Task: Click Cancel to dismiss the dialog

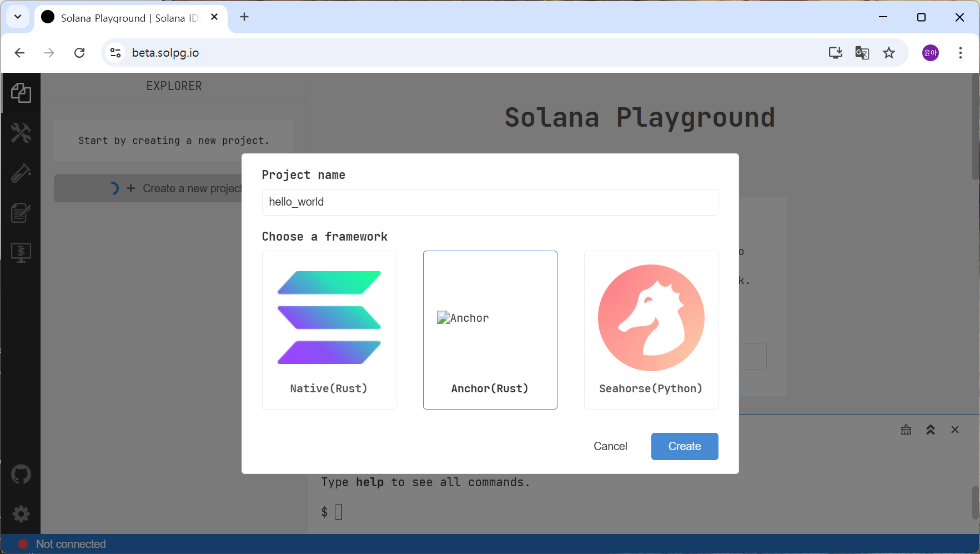Action: pyautogui.click(x=610, y=446)
